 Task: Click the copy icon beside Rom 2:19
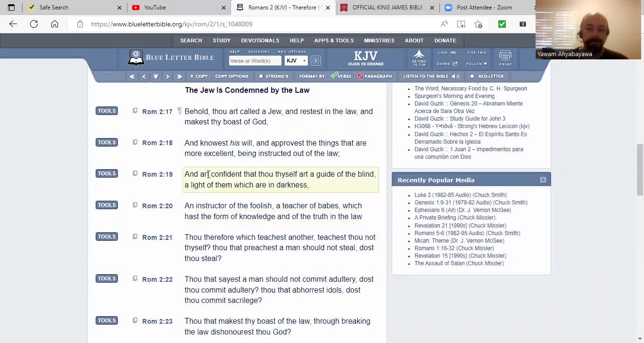click(135, 173)
